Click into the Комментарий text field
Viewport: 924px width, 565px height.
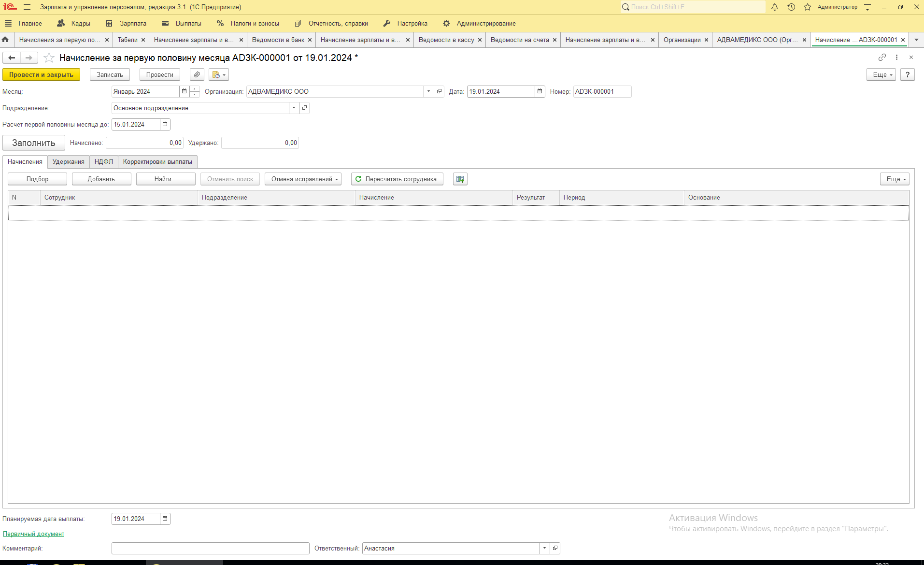coord(210,548)
